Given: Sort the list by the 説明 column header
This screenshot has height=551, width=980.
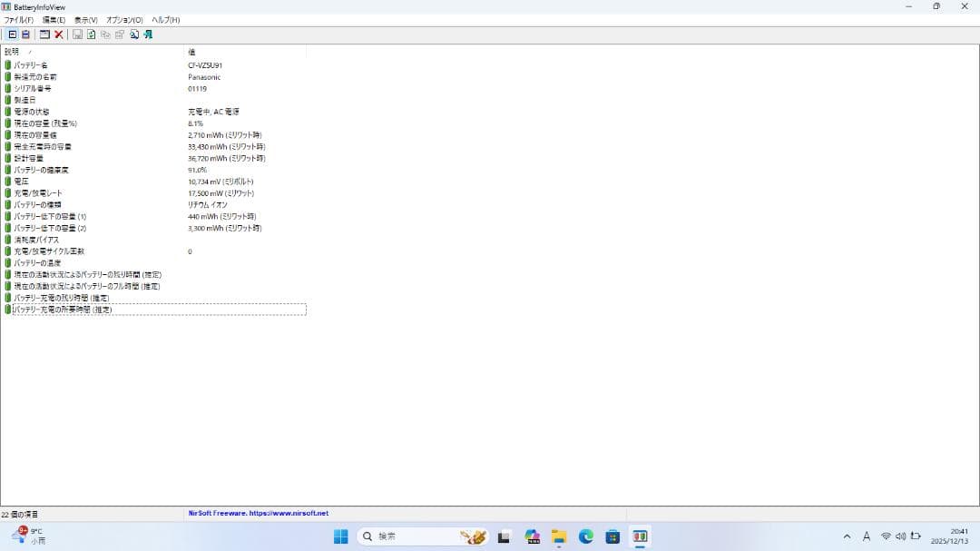Looking at the screenshot, I should point(11,52).
